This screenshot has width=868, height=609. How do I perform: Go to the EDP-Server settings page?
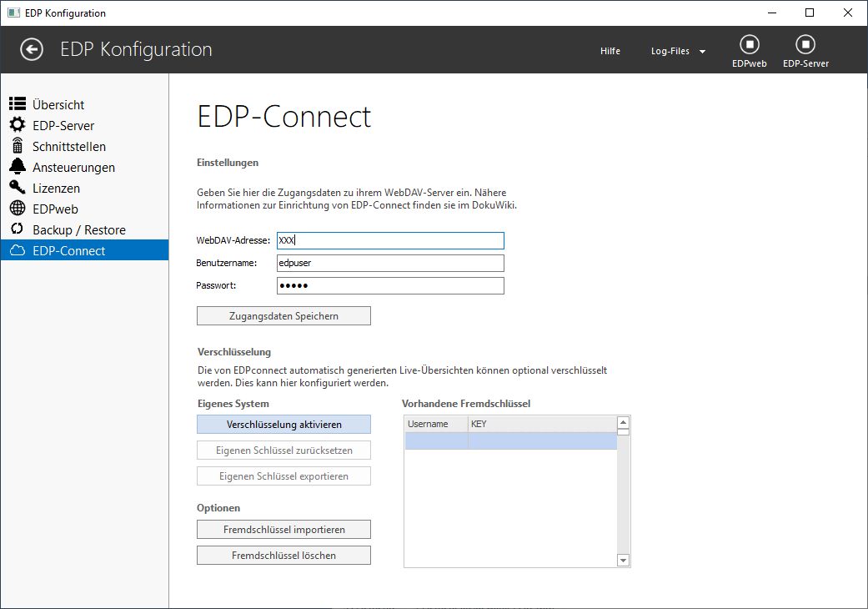(x=84, y=126)
